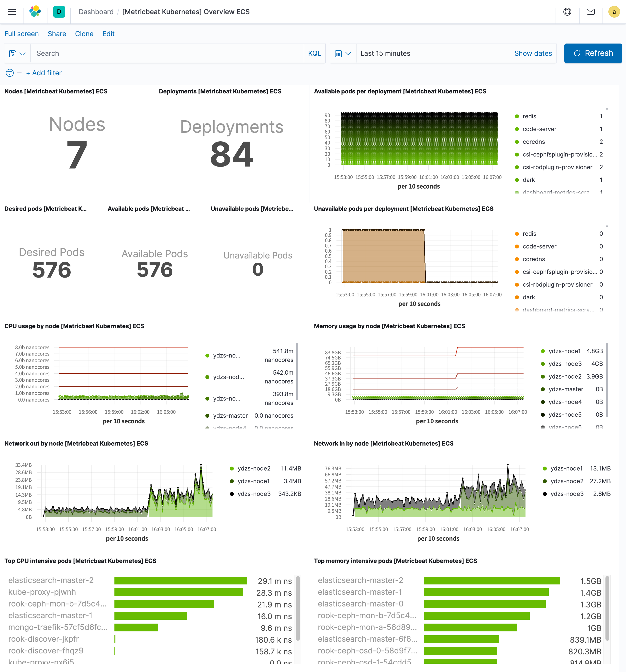
Task: Open the help lifebuoy icon
Action: (x=567, y=12)
